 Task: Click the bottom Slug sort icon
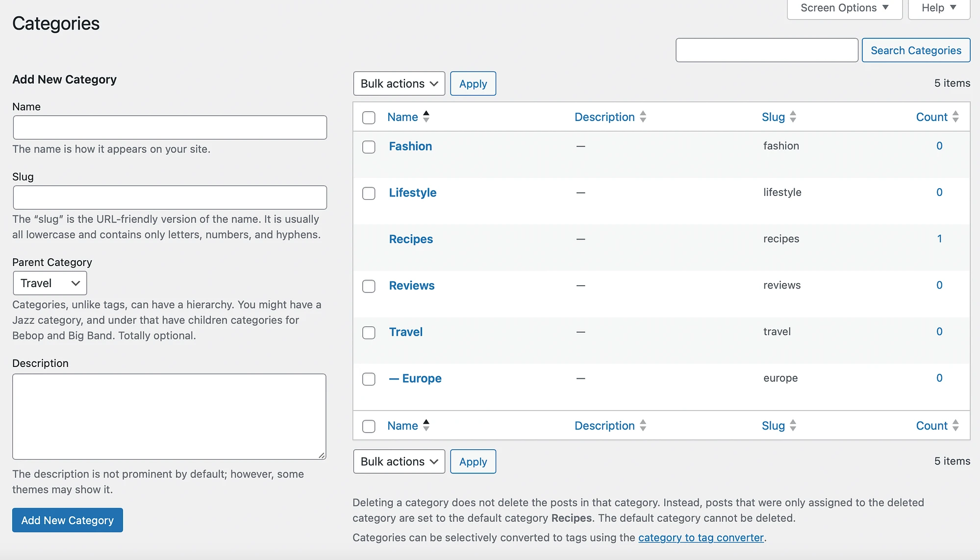pyautogui.click(x=792, y=425)
